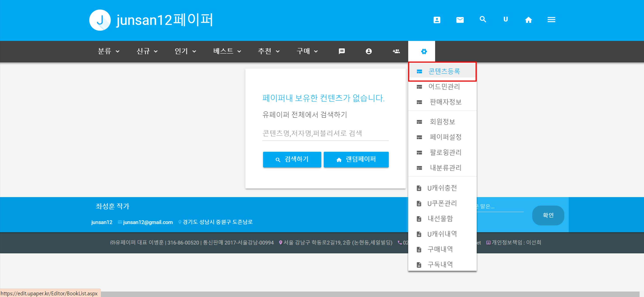Click the profile card icon in header
Screen dimensions: 644x297
437,20
